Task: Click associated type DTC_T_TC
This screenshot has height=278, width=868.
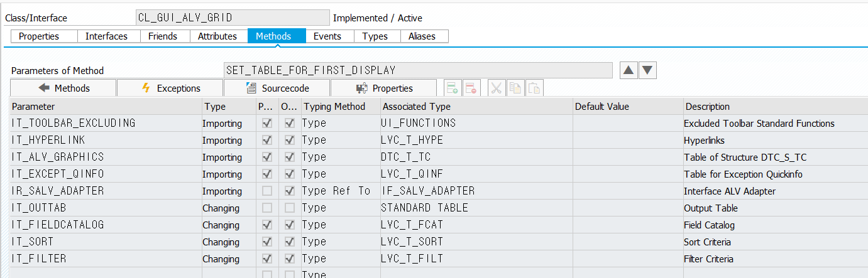Action: pos(476,157)
